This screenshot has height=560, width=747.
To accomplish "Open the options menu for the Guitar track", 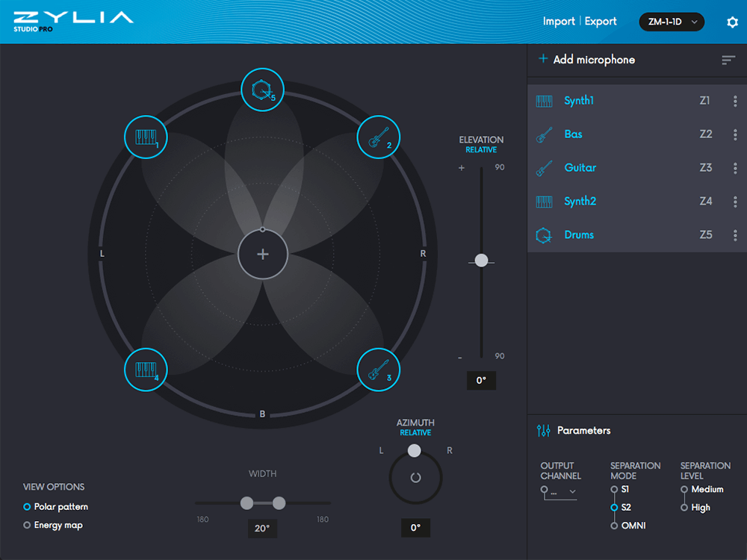I will click(736, 167).
